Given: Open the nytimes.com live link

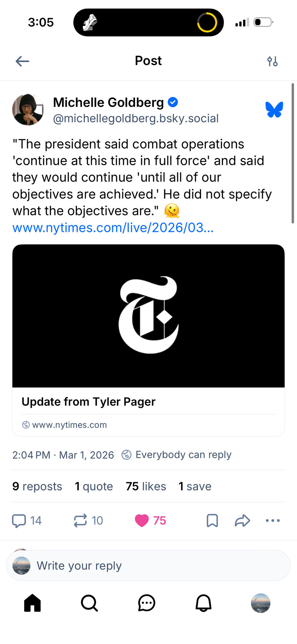Looking at the screenshot, I should coord(113,228).
